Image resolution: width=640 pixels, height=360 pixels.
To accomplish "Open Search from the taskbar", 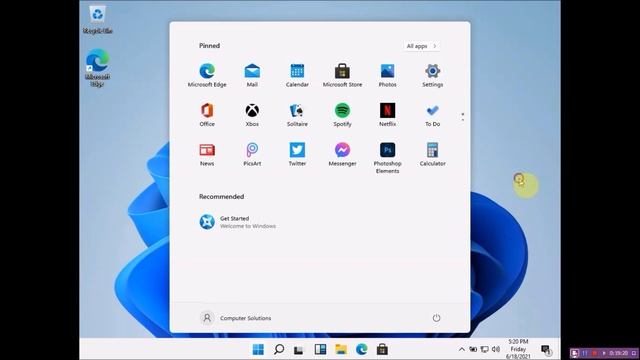I will tap(279, 349).
